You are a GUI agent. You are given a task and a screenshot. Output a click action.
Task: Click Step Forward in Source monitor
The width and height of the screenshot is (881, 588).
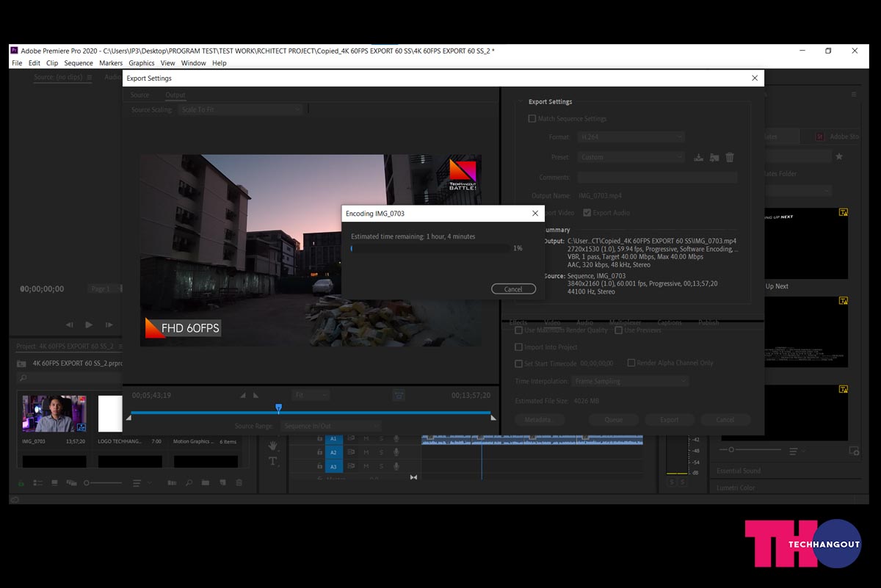point(109,324)
